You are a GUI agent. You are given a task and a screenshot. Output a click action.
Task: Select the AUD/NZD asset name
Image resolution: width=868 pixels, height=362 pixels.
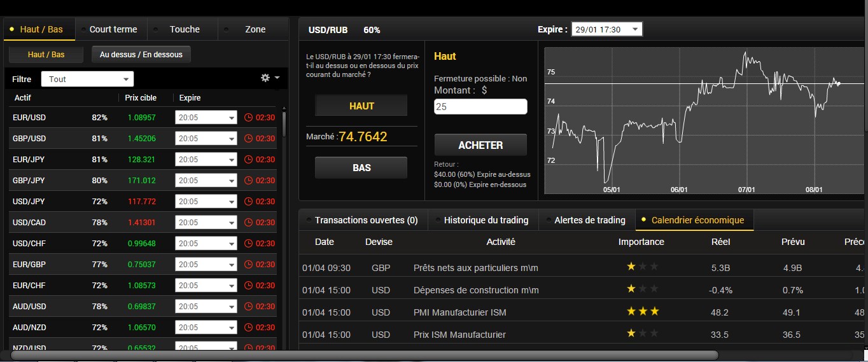click(29, 327)
